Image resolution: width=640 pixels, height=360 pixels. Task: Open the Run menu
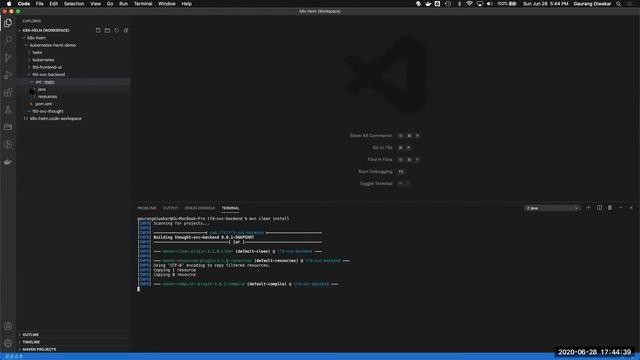pyautogui.click(x=123, y=4)
